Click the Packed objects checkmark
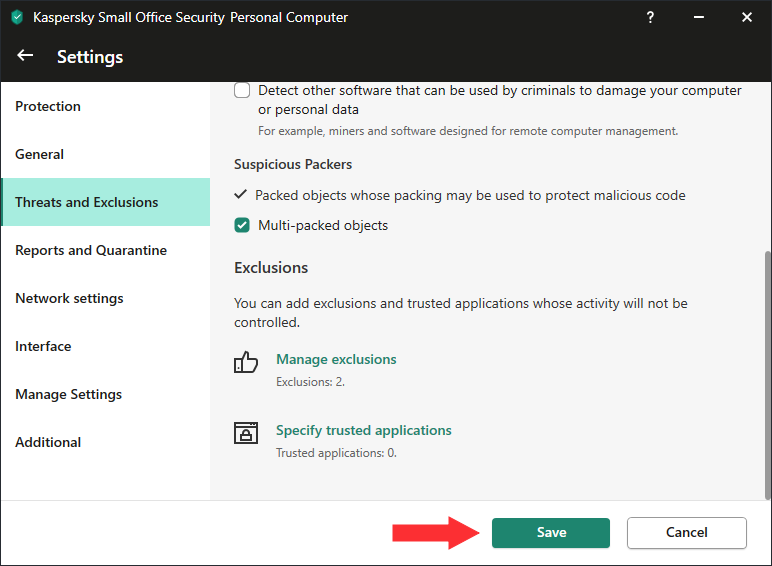 click(x=240, y=194)
